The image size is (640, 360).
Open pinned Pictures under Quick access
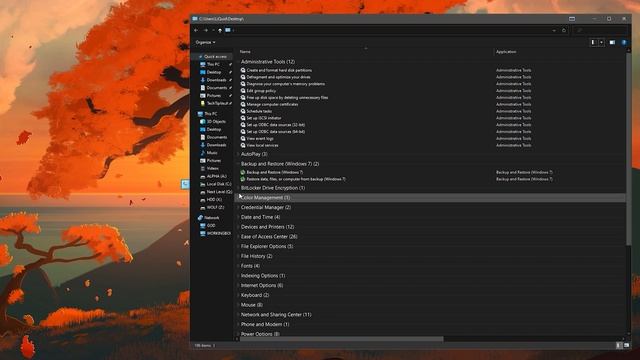(x=213, y=96)
